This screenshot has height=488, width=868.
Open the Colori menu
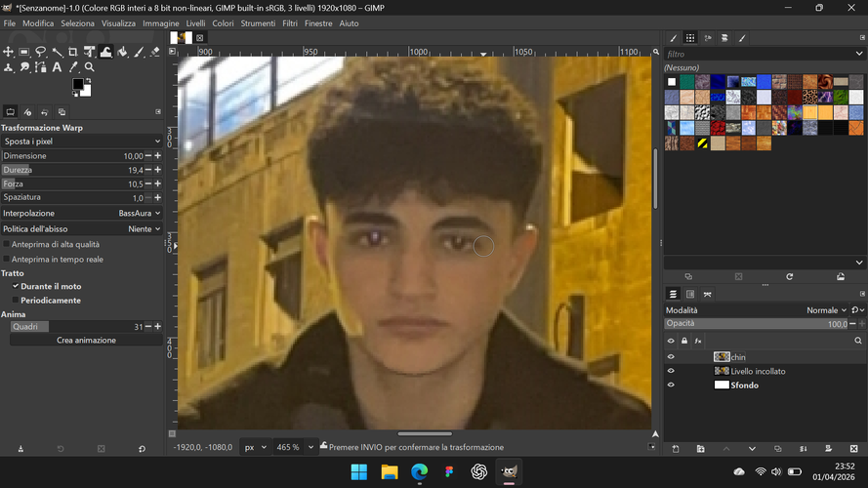223,23
